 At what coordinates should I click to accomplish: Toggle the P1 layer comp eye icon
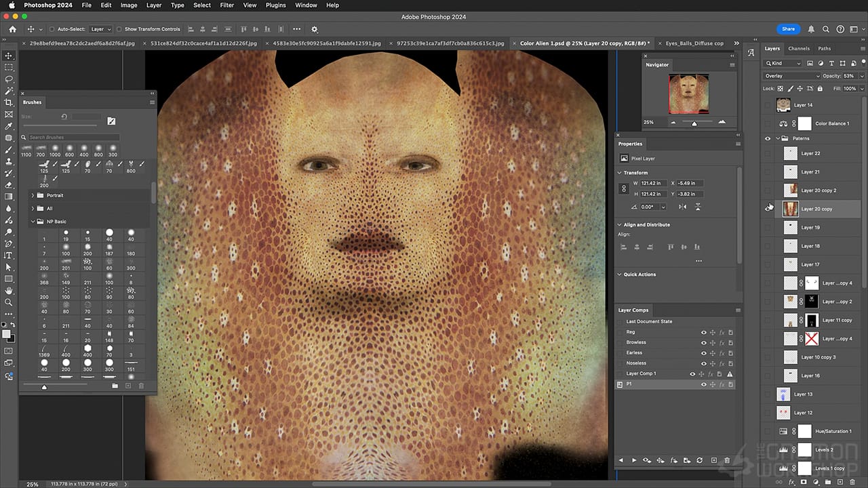tap(704, 384)
